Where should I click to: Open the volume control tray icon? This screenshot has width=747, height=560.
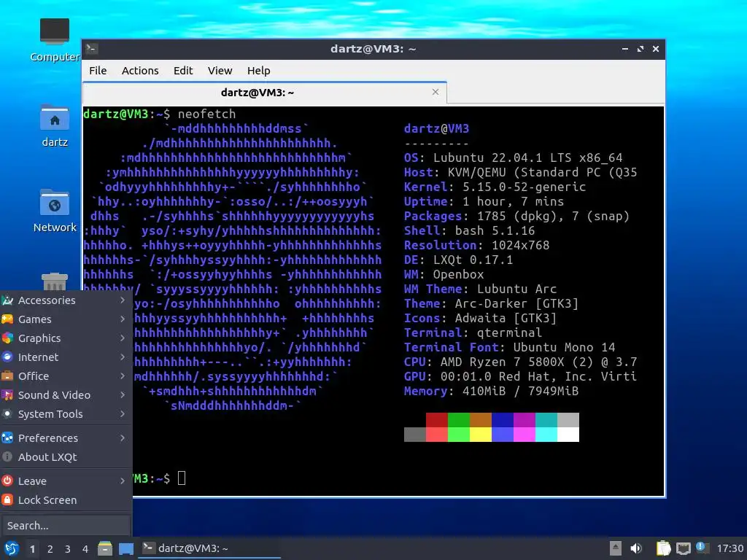(x=636, y=548)
